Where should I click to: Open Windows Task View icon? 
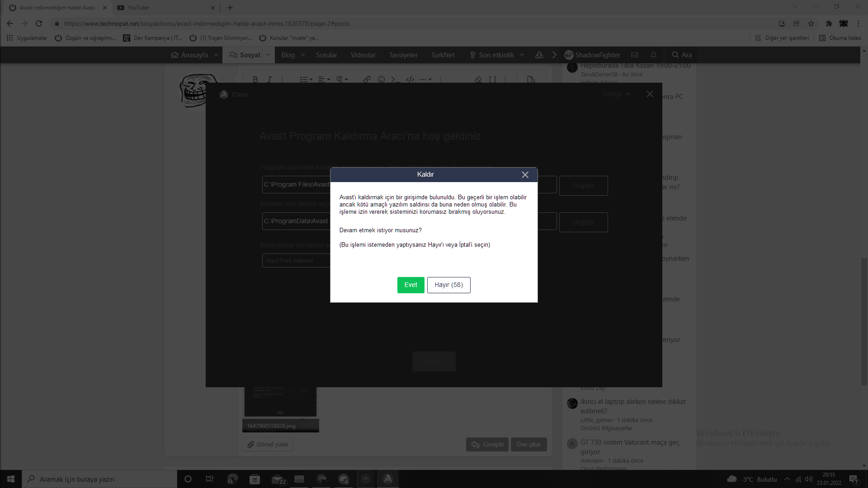[209, 479]
